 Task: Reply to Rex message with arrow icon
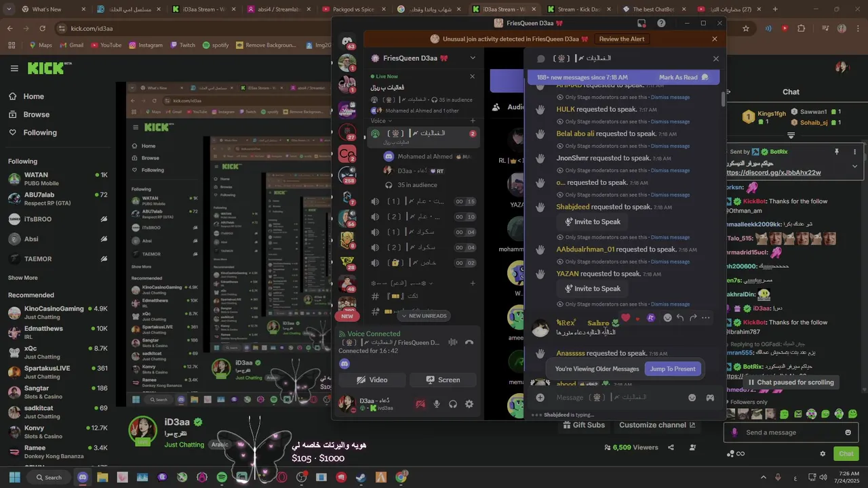[x=680, y=317]
